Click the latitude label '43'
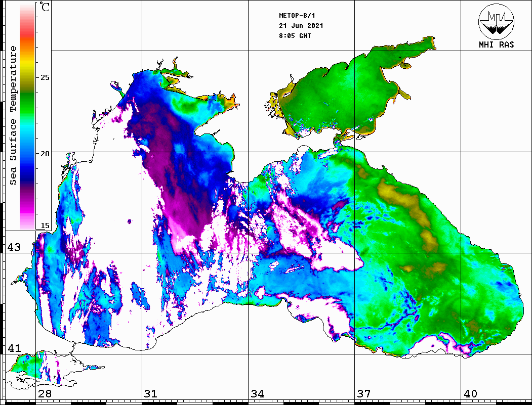 [x=14, y=247]
